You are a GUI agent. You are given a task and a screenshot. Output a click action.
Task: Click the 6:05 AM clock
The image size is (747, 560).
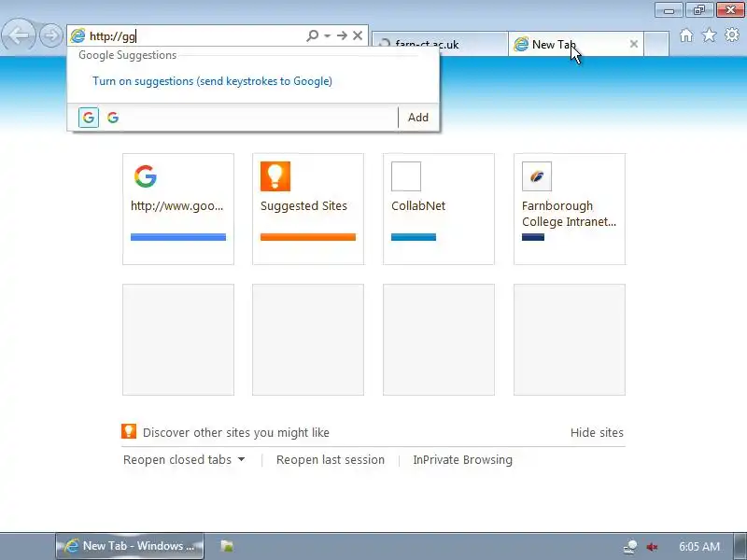699,546
